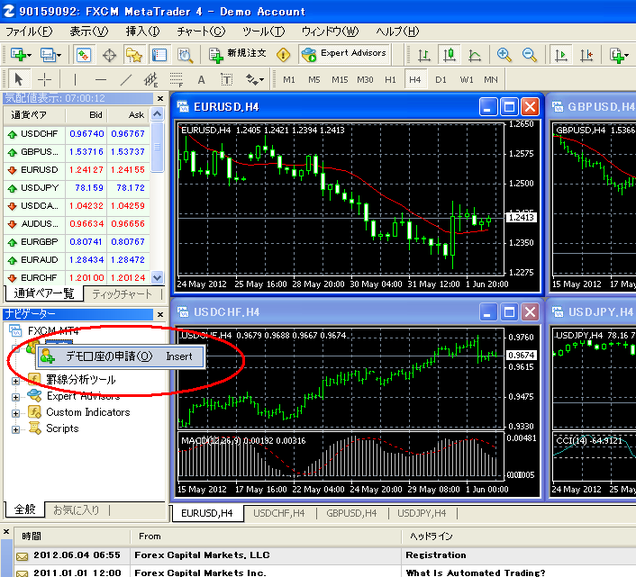Select the vertical line tool

point(75,79)
